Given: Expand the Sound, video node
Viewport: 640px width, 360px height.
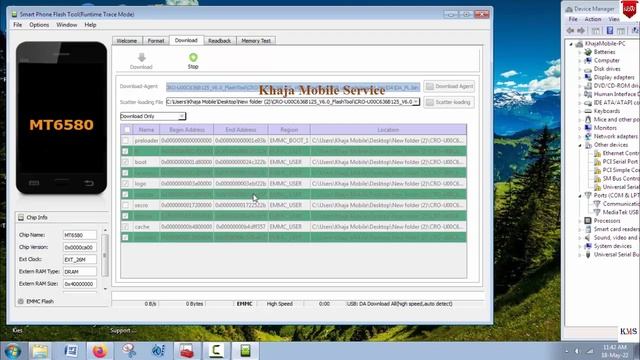Looking at the screenshot, I should tap(580, 238).
